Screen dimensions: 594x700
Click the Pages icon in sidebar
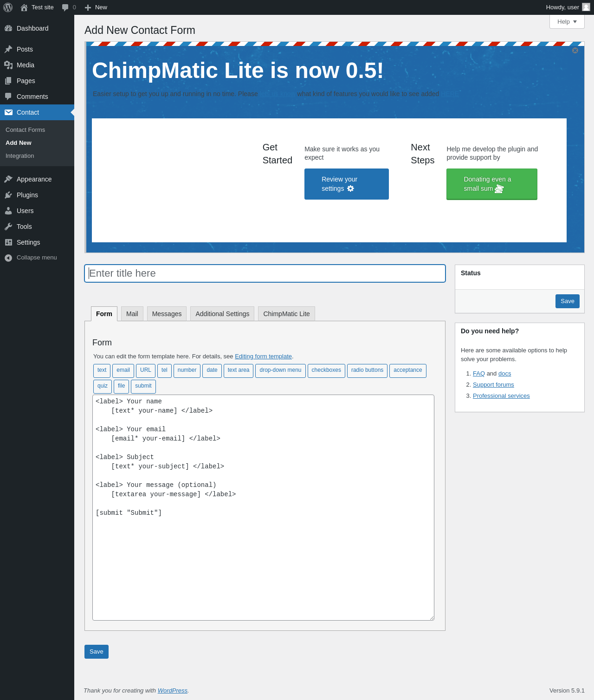(x=8, y=81)
